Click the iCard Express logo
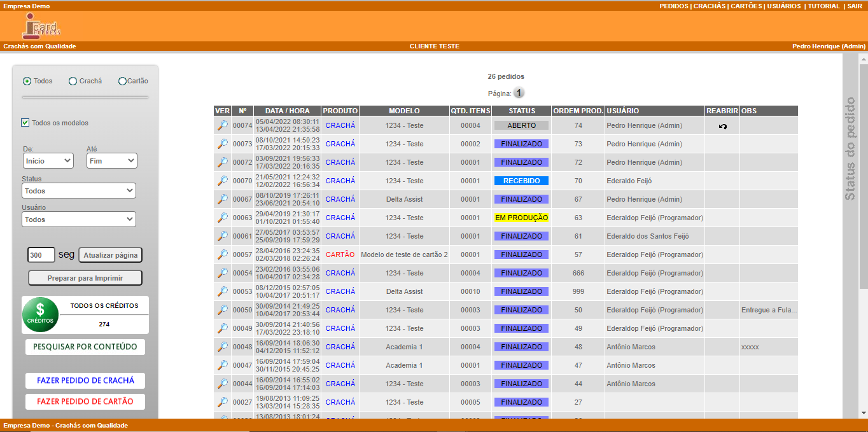 coord(41,26)
